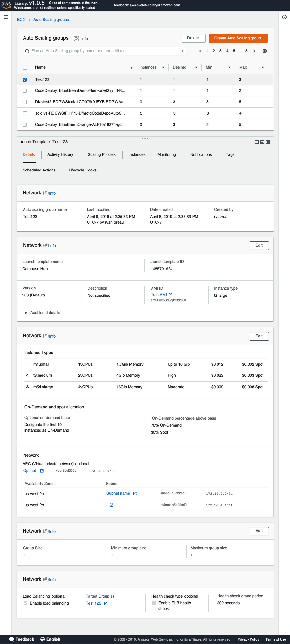Viewport: 290px width, 644px height.
Task: Go to page 3 in pagination
Action: pyautogui.click(x=221, y=51)
